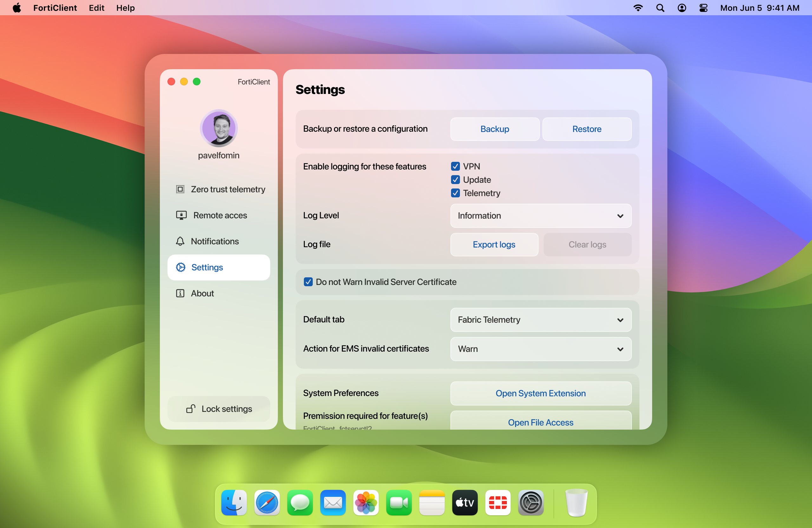This screenshot has height=528, width=812.
Task: Click the Notifications bell icon
Action: pos(180,241)
